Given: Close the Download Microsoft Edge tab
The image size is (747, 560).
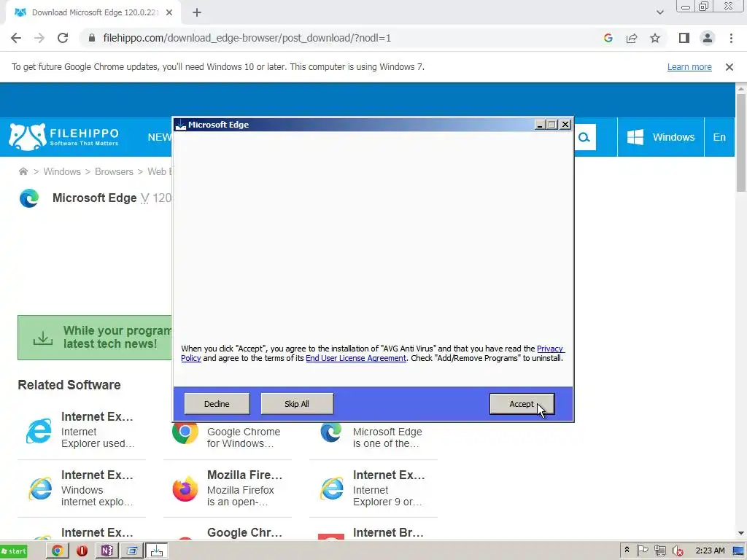Looking at the screenshot, I should (x=169, y=13).
